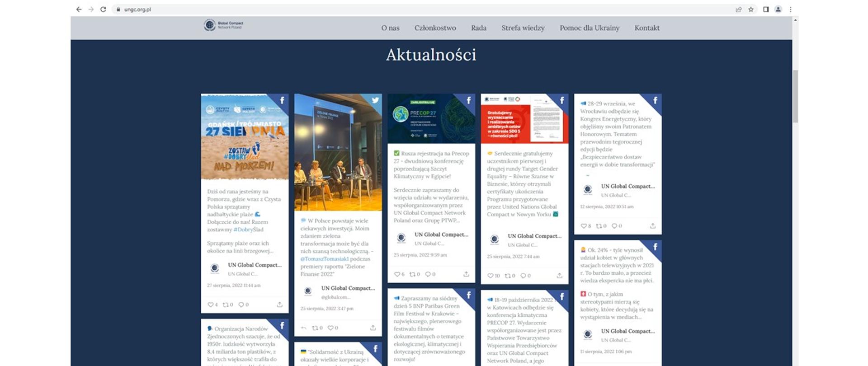The height and width of the screenshot is (366, 868).
Task: Click the Kontakt navigation link
Action: [x=646, y=28]
